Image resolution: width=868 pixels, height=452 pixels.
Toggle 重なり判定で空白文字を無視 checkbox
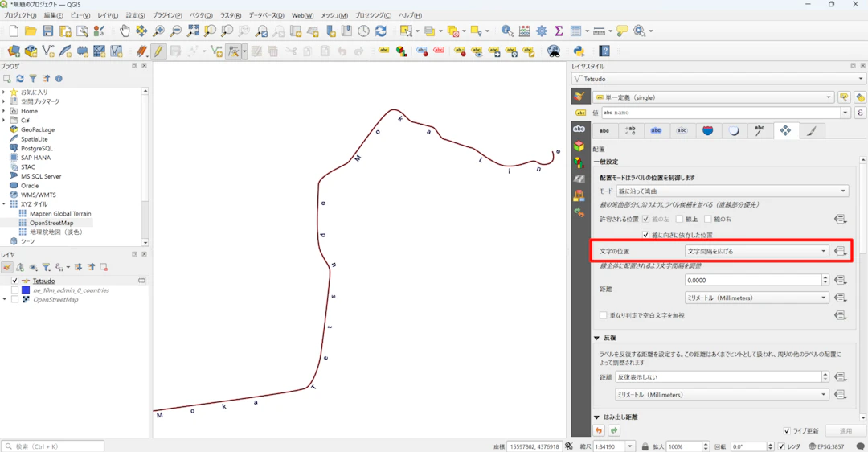(x=604, y=316)
